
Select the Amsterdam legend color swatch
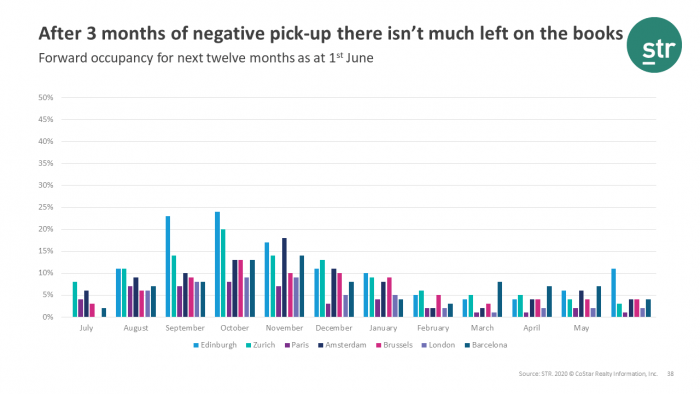tap(321, 345)
